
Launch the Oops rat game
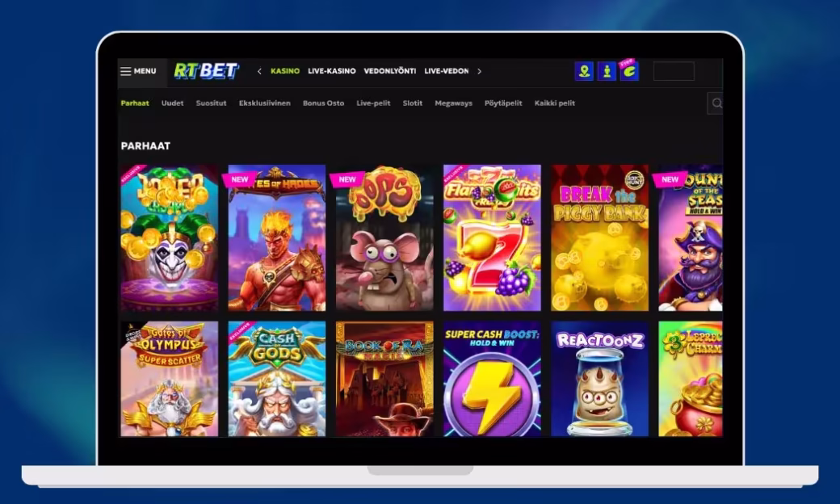click(384, 237)
